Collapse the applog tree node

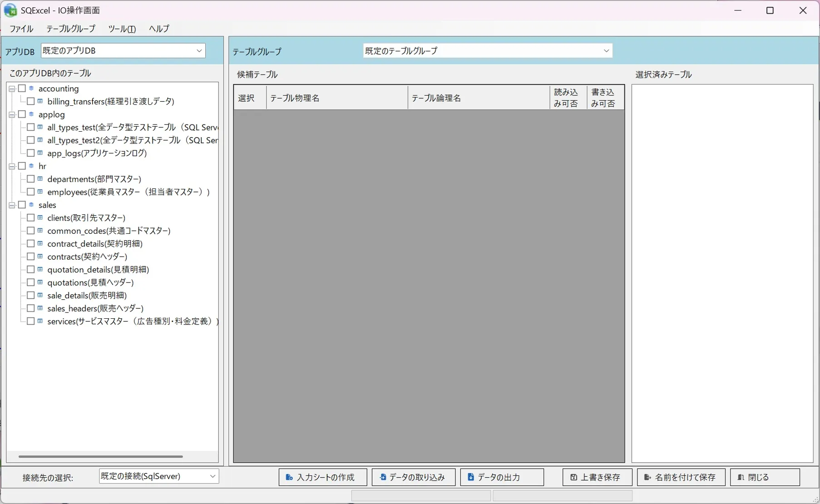[x=12, y=115]
